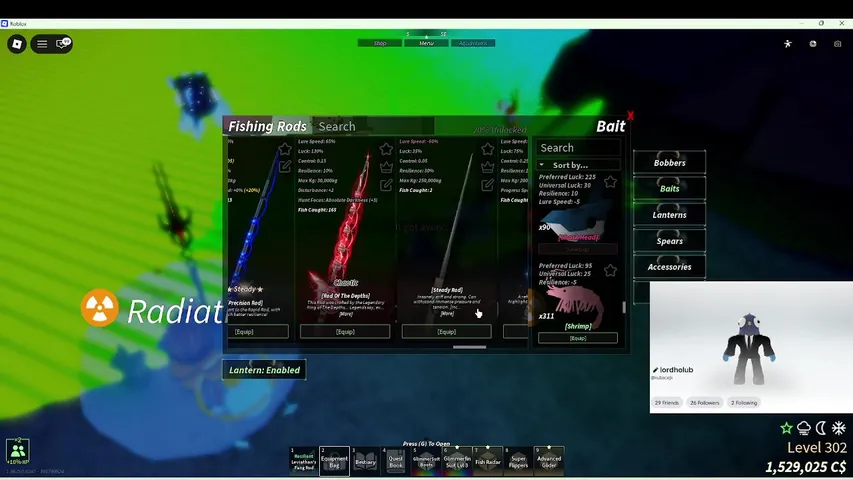This screenshot has height=480, width=853.
Task: Toggle the Lantern: Enabled button
Action: (x=264, y=370)
